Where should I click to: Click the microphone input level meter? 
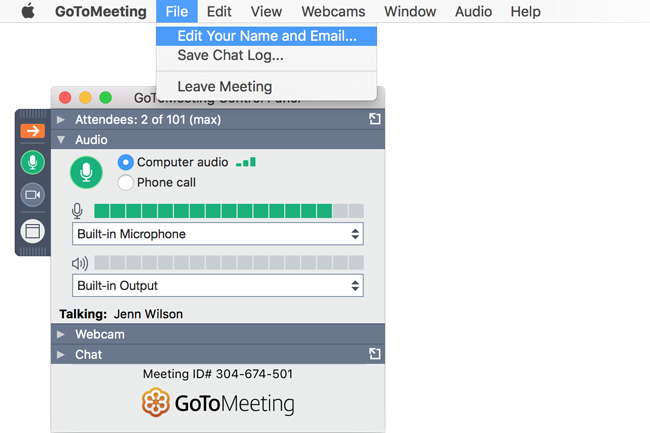point(229,211)
